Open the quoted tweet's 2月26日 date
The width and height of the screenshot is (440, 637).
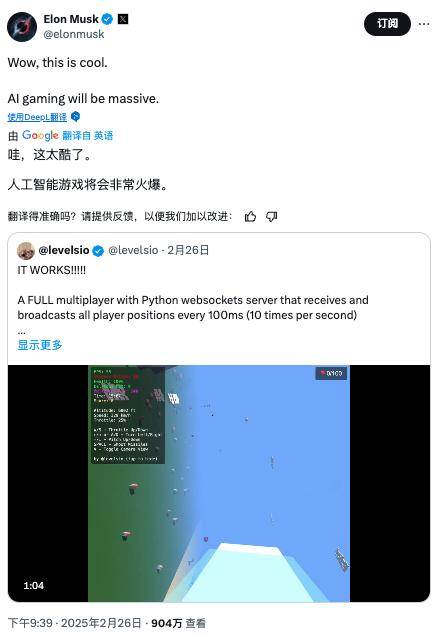pos(188,250)
